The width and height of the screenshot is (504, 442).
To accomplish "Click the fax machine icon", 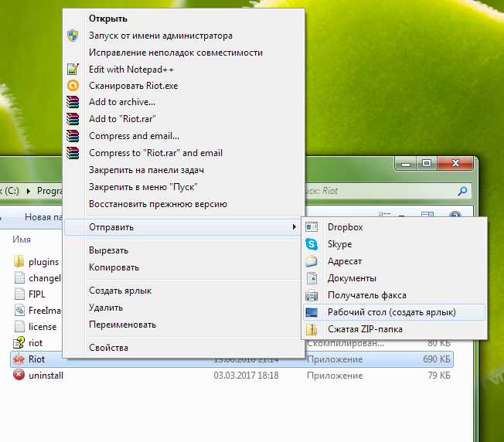I will pyautogui.click(x=312, y=295).
